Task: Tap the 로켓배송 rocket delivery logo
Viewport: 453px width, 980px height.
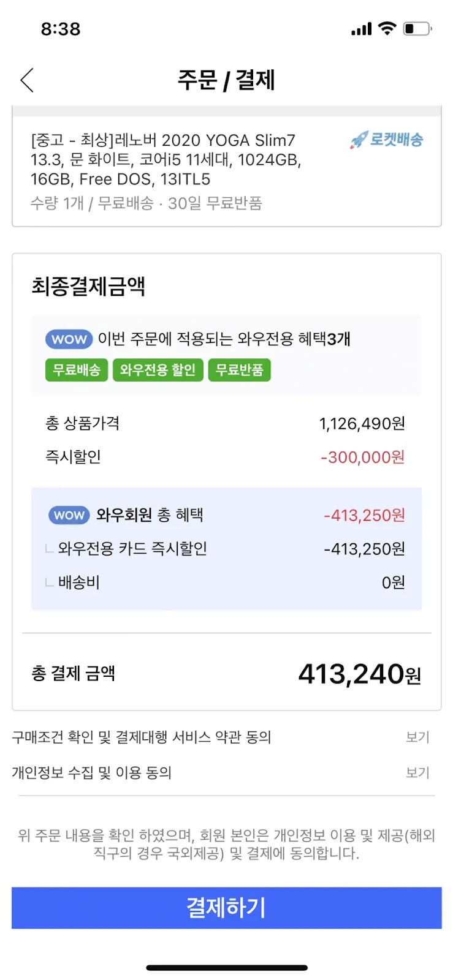Action: (x=386, y=140)
